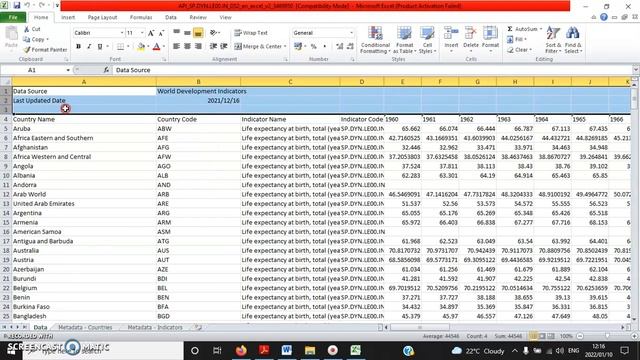This screenshot has width=640, height=360.
Task: Open the Borders button dropdown
Action: pyautogui.click(x=128, y=47)
